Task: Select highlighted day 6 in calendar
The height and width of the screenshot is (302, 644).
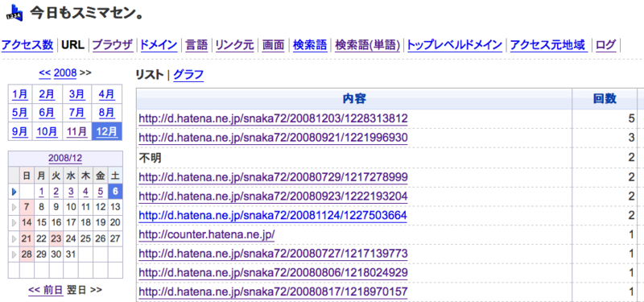Action: coord(115,192)
